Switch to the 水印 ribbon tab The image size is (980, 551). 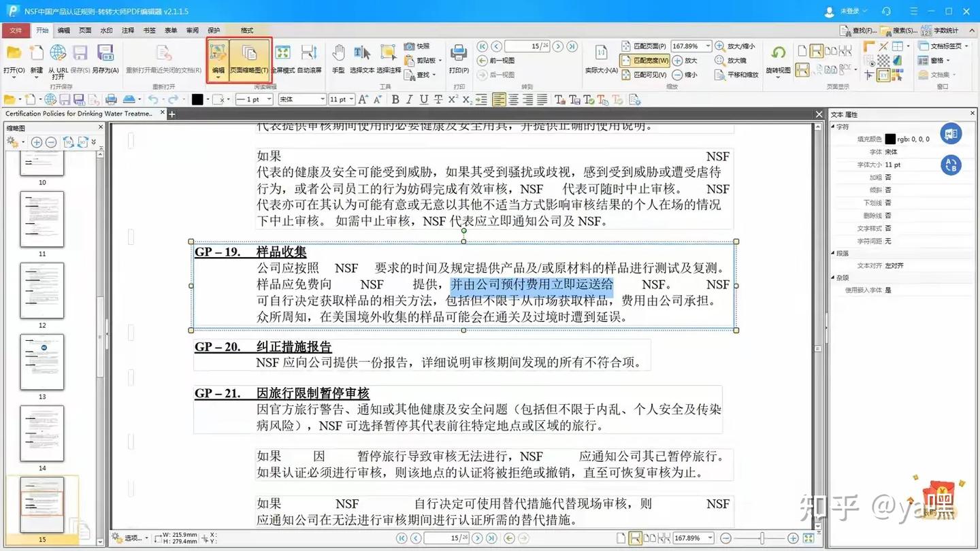(106, 31)
